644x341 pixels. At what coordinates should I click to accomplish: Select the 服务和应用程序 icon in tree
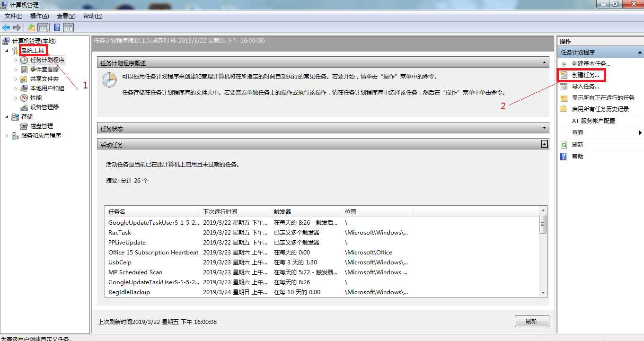(x=15, y=136)
